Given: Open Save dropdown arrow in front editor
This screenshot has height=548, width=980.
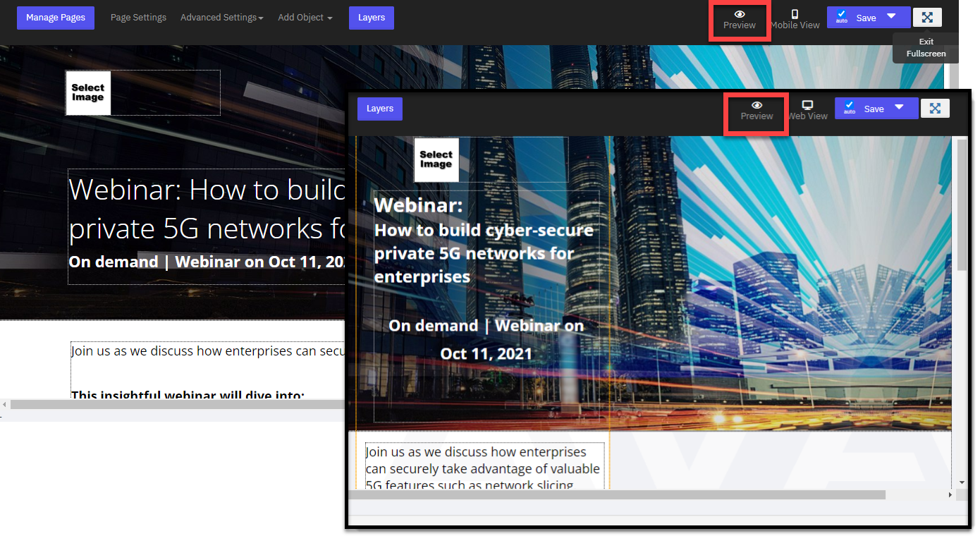Looking at the screenshot, I should (899, 107).
